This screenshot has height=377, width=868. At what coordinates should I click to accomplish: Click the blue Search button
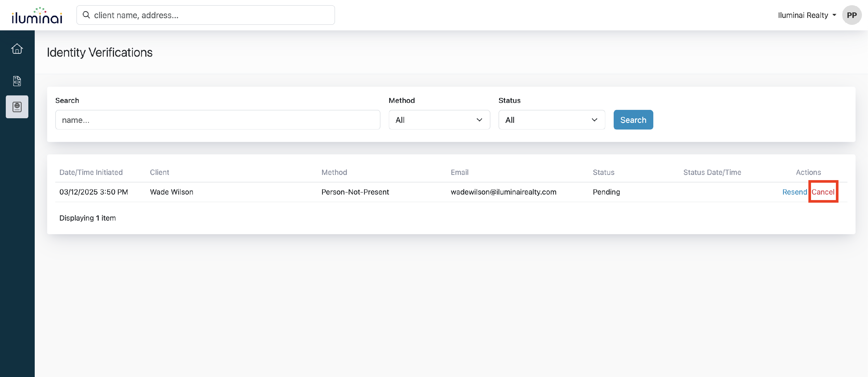pos(633,120)
